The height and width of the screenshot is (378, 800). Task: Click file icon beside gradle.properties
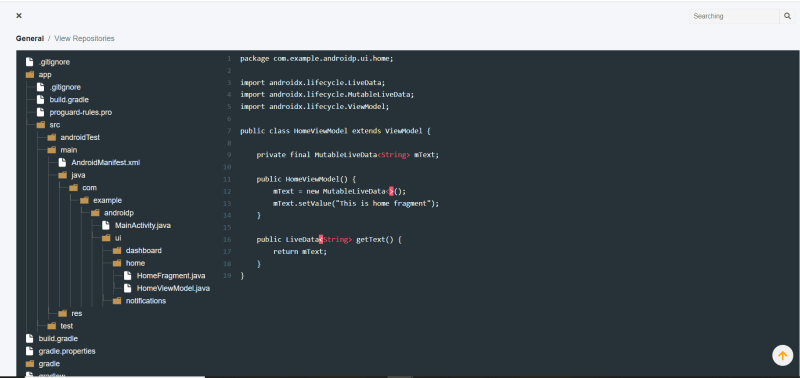[x=30, y=351]
